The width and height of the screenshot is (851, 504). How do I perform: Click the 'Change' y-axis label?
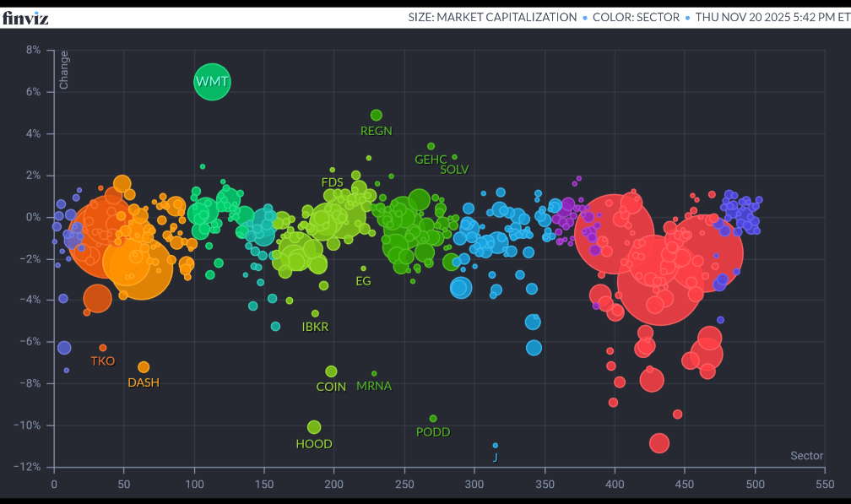coord(63,70)
